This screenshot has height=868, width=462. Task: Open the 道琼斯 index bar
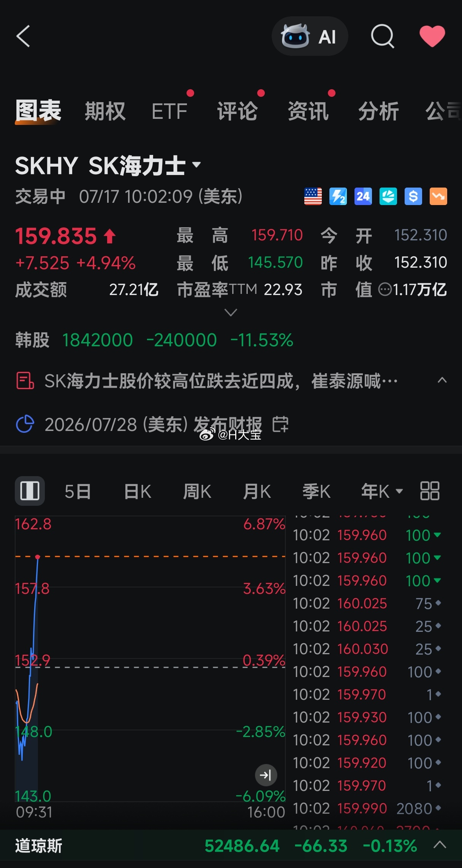[231, 846]
